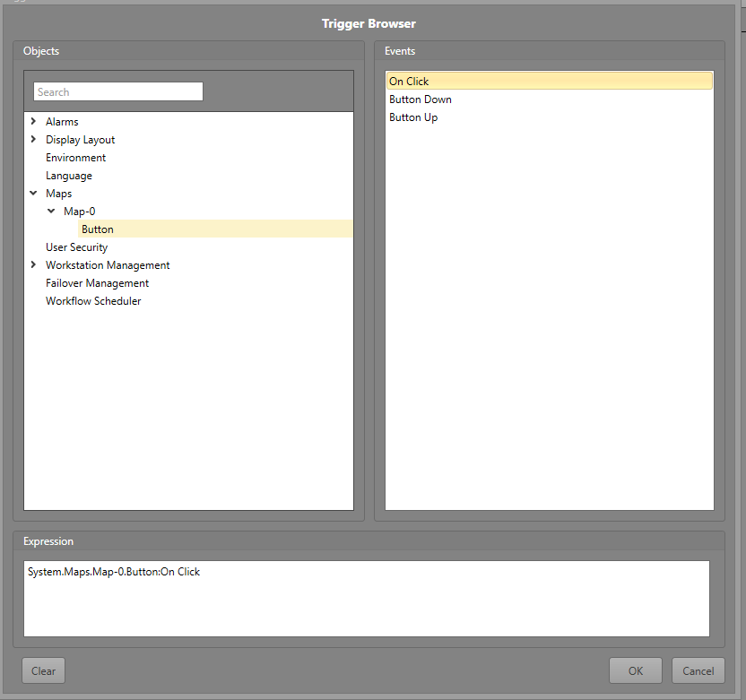746x700 pixels.
Task: Collapse the Map-0 node arrow
Action: point(51,212)
